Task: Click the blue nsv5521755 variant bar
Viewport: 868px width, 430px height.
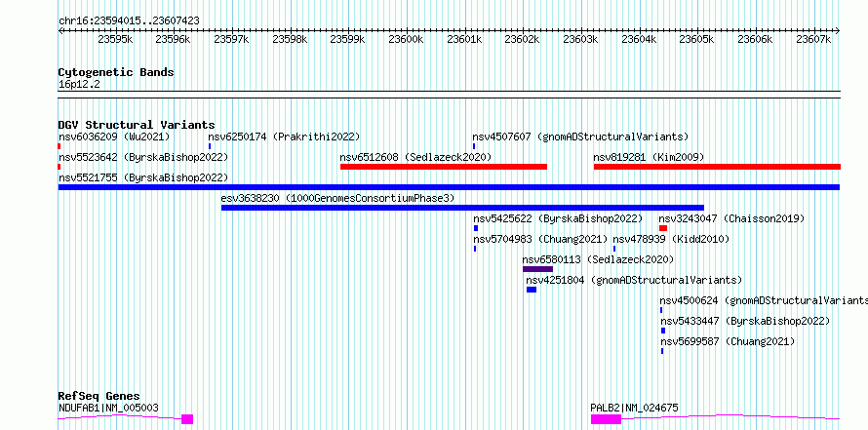Action: (x=449, y=187)
